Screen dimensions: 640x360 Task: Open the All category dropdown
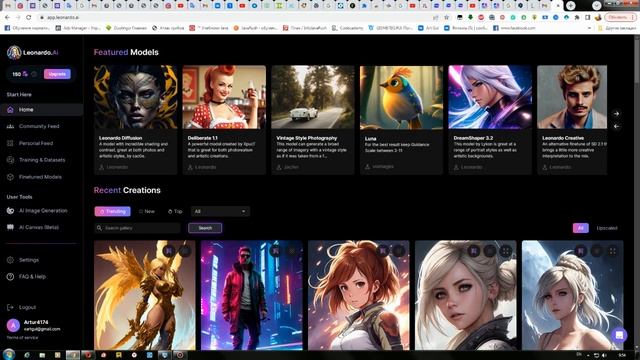[x=220, y=211]
